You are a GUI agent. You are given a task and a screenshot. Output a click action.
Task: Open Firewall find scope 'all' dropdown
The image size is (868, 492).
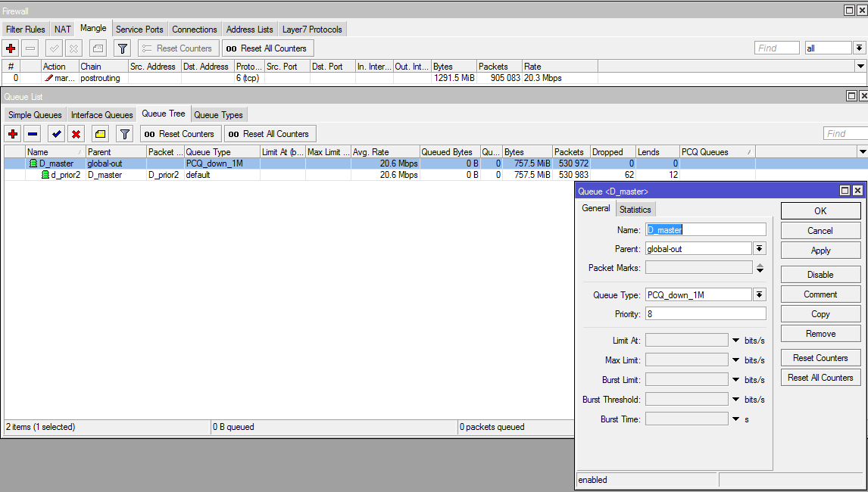click(859, 48)
